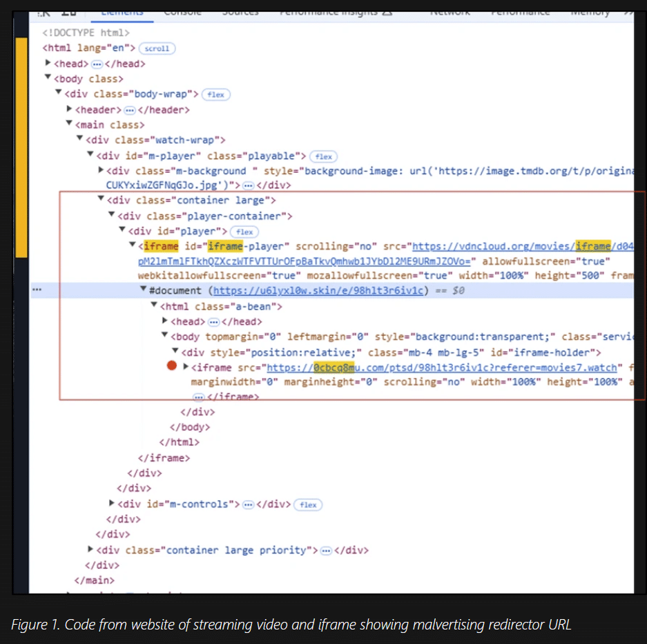
Task: Collapse the #document node
Action: (143, 289)
